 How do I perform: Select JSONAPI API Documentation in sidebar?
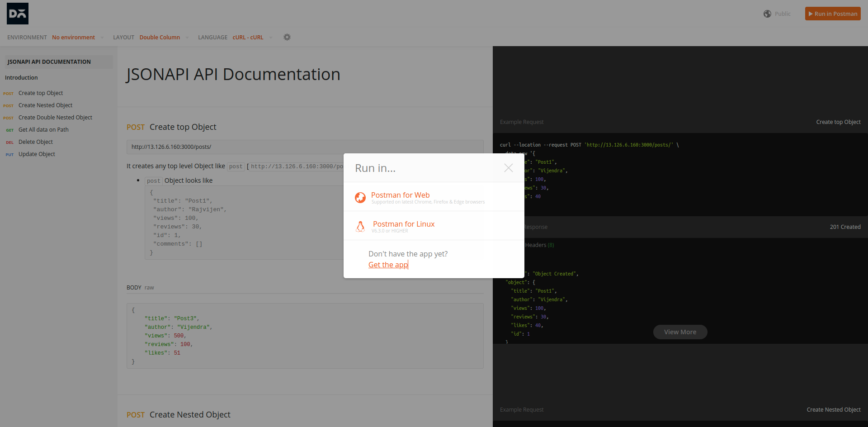tap(59, 62)
